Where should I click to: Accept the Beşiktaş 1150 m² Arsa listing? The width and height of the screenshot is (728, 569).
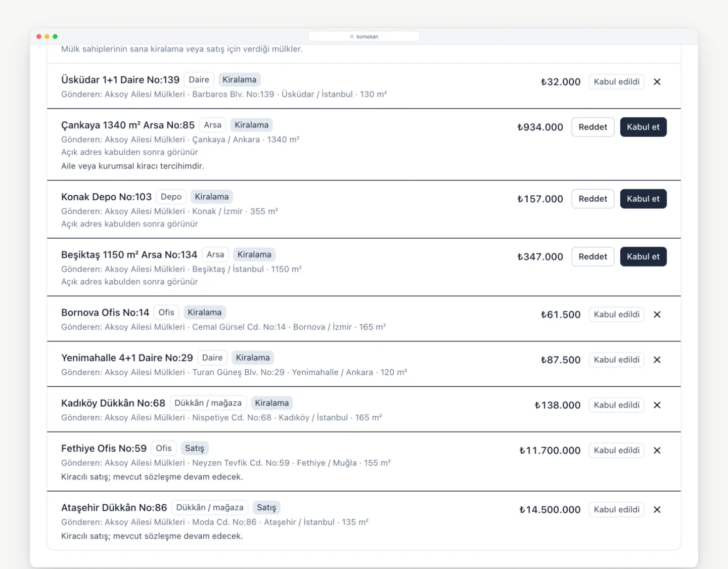(643, 256)
